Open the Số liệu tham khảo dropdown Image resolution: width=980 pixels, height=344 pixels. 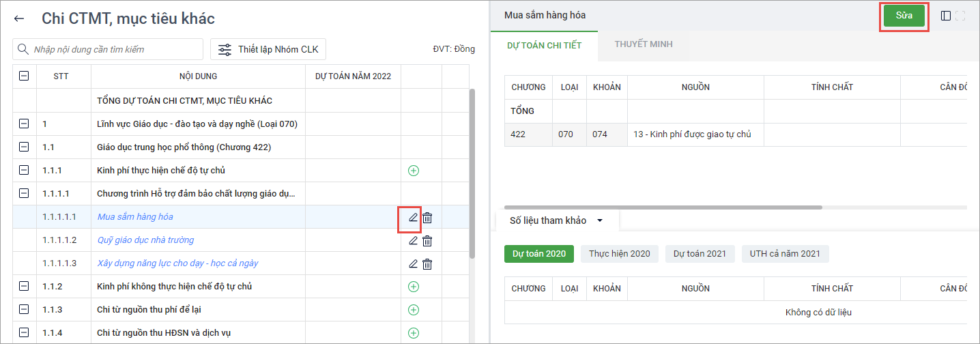point(600,220)
